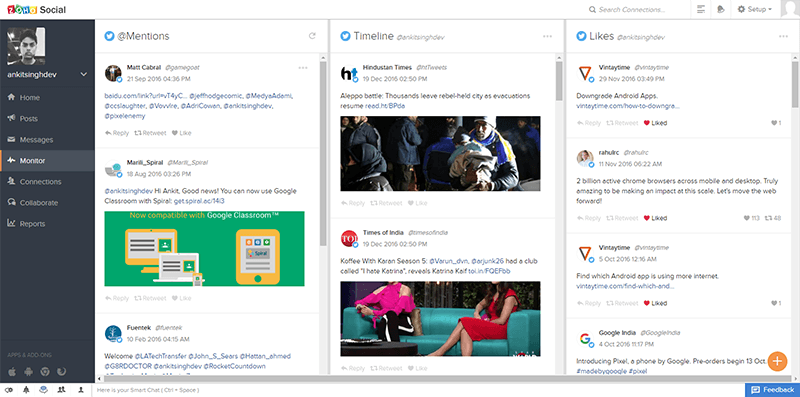Reply to the Hindustan Times tweet
800x397 pixels.
353,203
